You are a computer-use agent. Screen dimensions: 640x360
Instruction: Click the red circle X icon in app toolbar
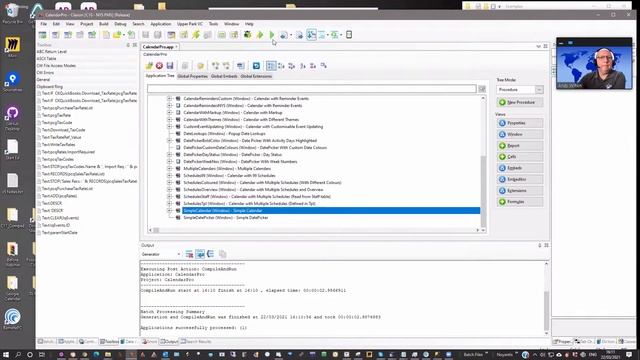[159, 66]
